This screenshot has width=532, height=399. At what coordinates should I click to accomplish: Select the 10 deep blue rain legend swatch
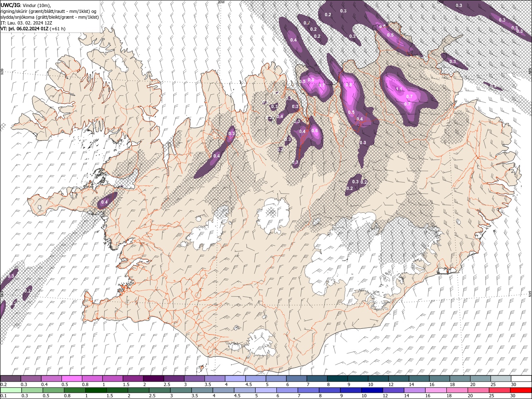tap(372, 390)
